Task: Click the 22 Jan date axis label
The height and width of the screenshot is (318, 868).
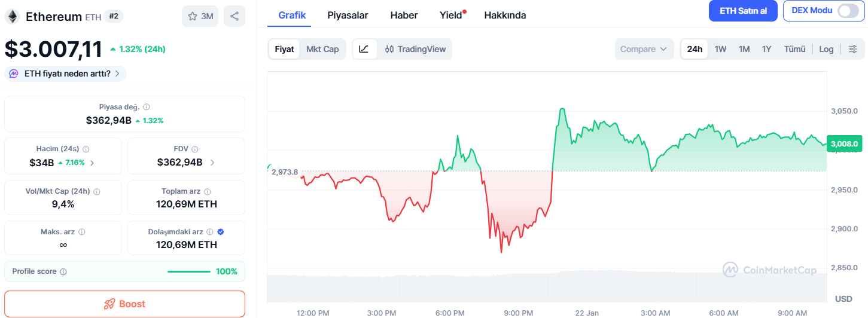Action: [x=587, y=313]
